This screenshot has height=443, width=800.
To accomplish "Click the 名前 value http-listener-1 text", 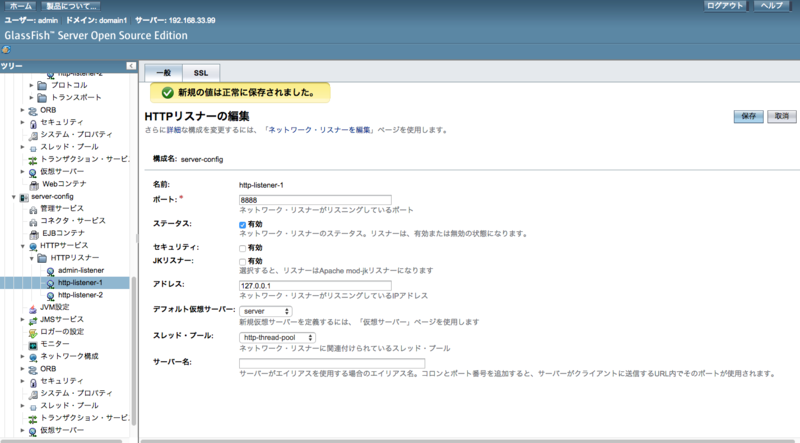I will click(x=261, y=185).
